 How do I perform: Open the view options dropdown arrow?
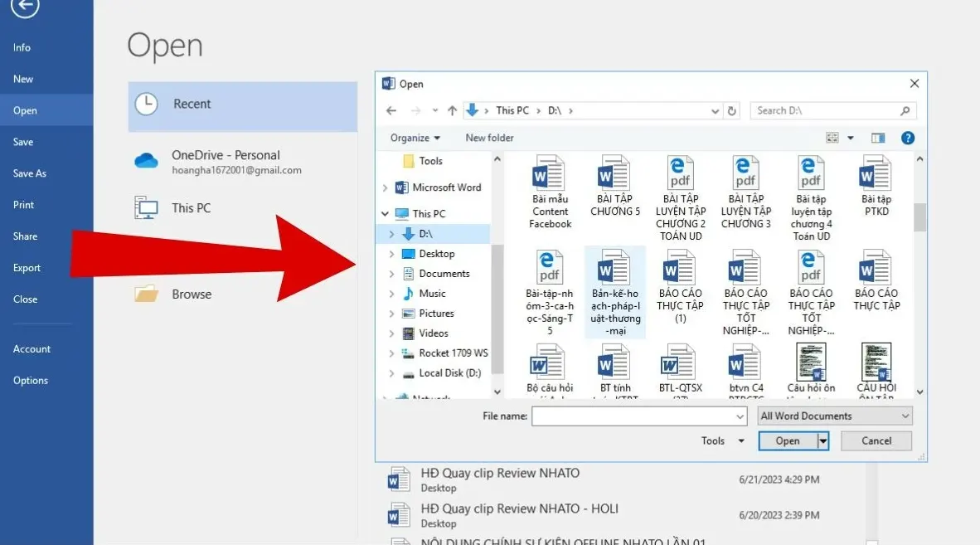point(851,139)
